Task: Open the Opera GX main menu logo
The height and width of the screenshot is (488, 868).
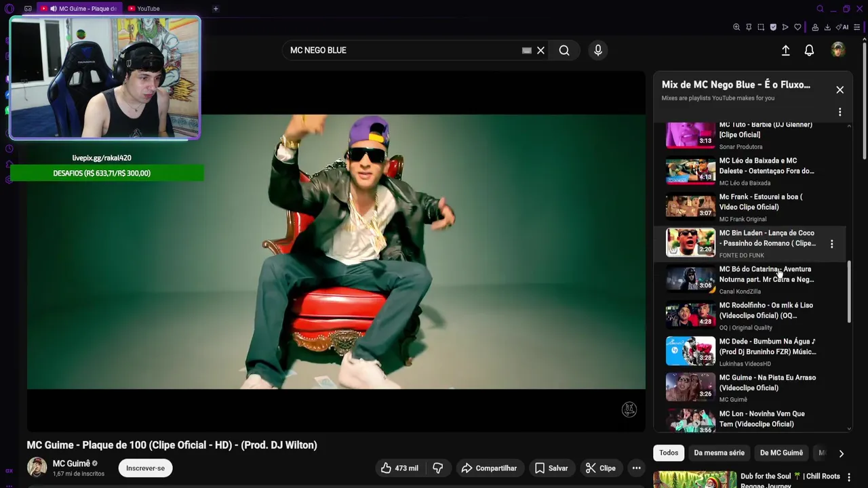Action: pos(9,9)
